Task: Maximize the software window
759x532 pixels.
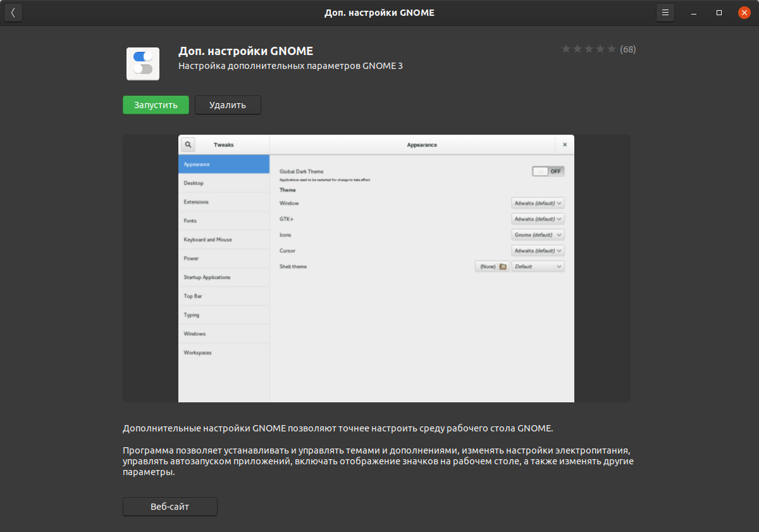Action: point(719,13)
